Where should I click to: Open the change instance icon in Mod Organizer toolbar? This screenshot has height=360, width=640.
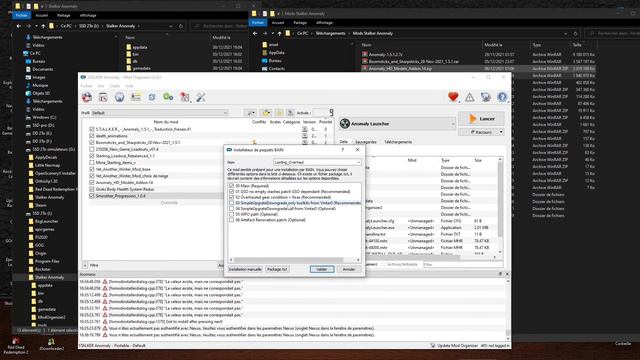(87, 97)
